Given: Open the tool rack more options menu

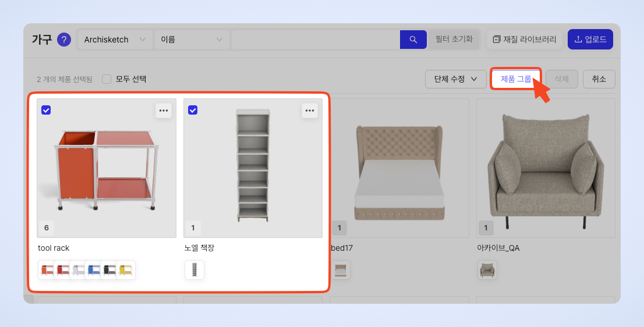Looking at the screenshot, I should click(x=164, y=111).
